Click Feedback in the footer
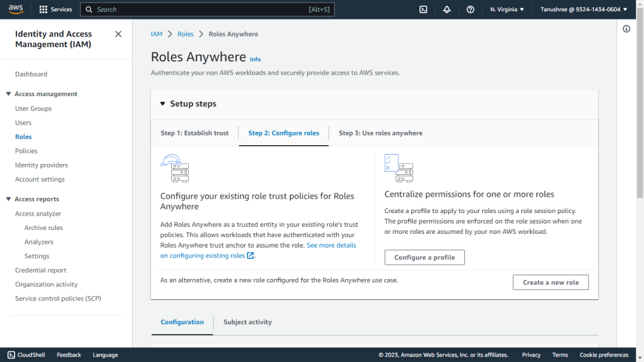644x362 pixels. click(69, 355)
